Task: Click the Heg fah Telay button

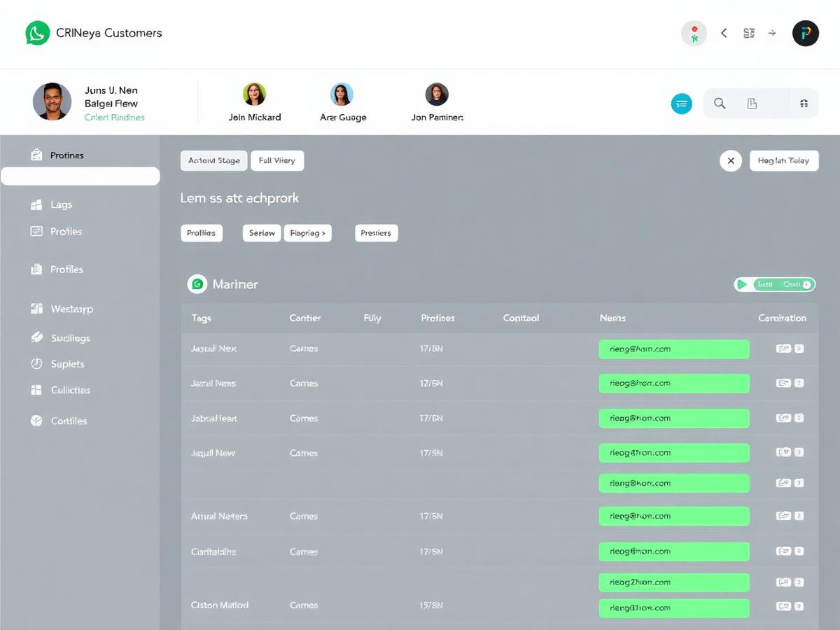Action: coord(783,160)
